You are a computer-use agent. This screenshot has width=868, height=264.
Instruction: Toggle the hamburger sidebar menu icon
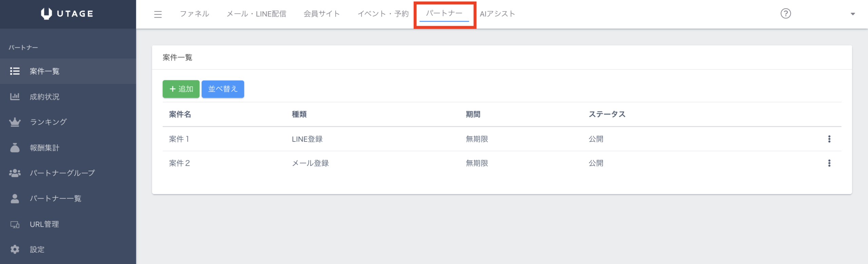click(x=158, y=14)
